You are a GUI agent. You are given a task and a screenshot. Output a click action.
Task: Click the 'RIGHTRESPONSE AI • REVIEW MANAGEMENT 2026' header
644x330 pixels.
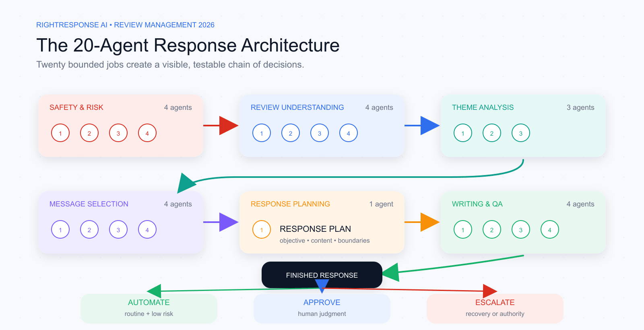tap(125, 25)
